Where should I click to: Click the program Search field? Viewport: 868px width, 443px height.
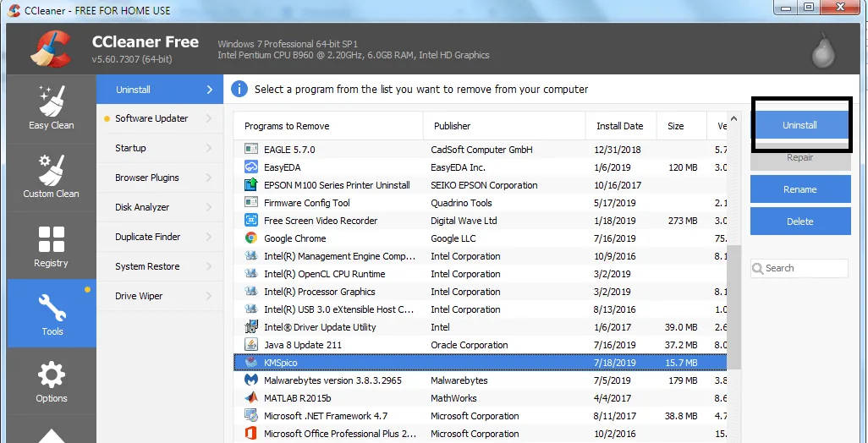799,268
